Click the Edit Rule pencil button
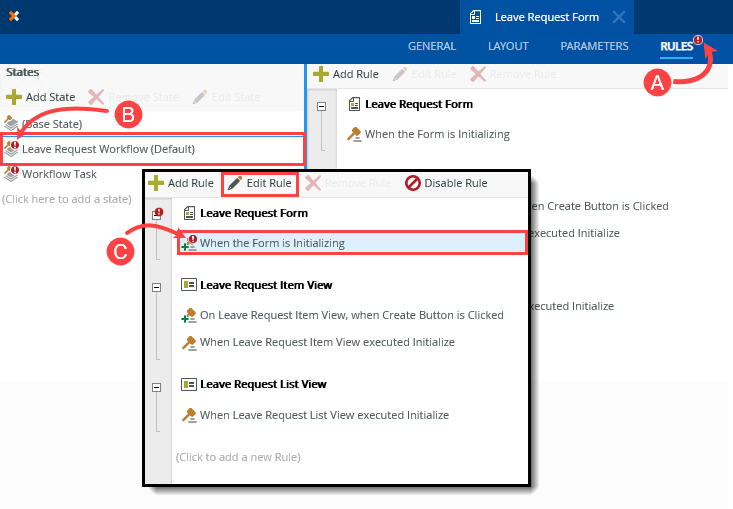The width and height of the screenshot is (733, 509). tap(259, 183)
